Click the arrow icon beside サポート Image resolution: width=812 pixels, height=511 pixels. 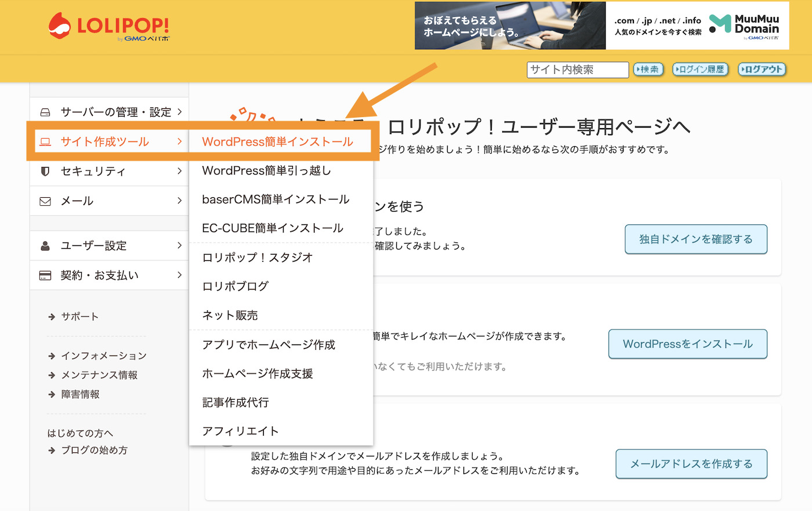click(x=52, y=317)
